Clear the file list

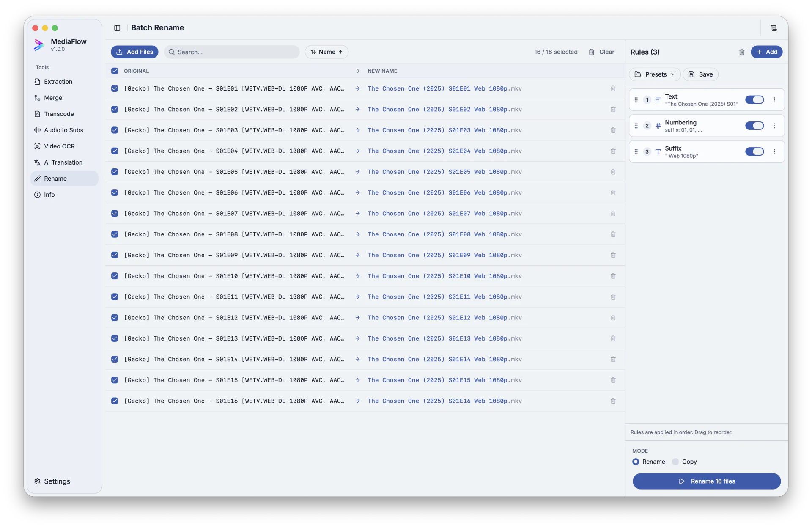601,52
